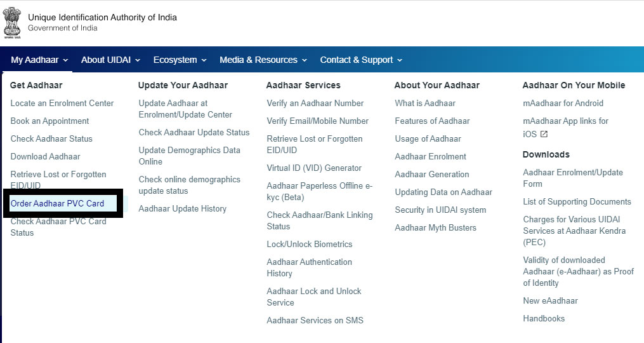Click the My Aadhaar dropdown chevron
This screenshot has width=644, height=343.
65,60
